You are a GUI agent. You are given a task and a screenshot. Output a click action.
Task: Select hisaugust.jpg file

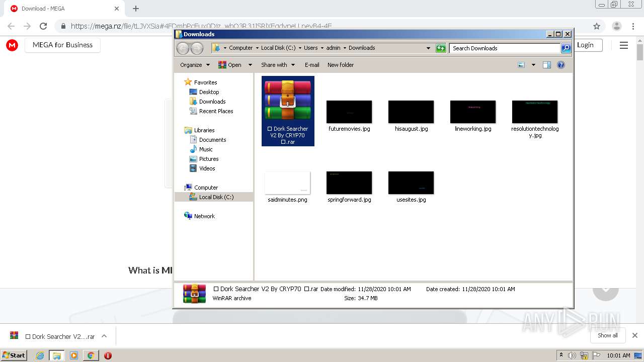pos(411,116)
